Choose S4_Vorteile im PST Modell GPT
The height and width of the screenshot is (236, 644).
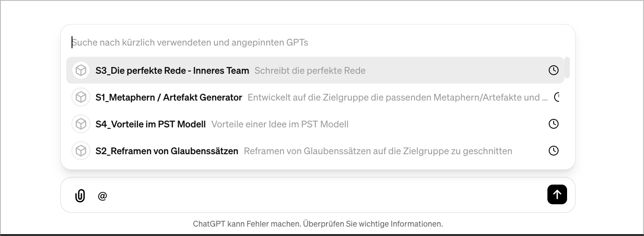click(315, 124)
